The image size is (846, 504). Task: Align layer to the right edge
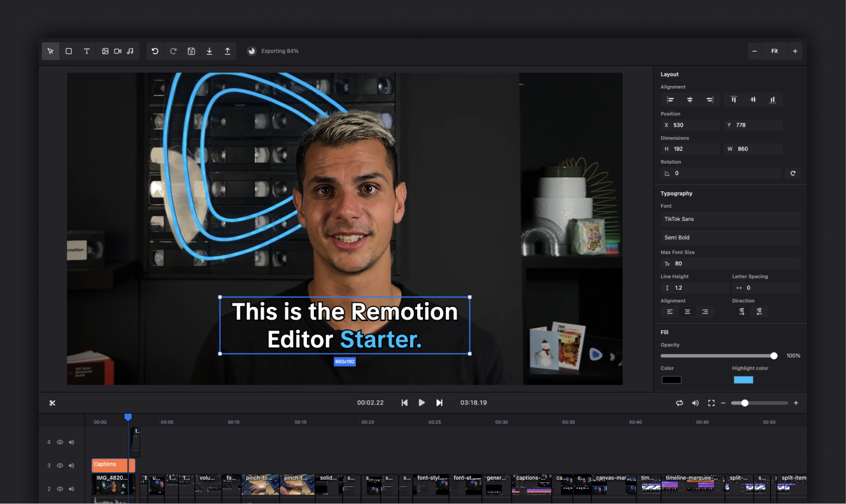[x=710, y=100]
